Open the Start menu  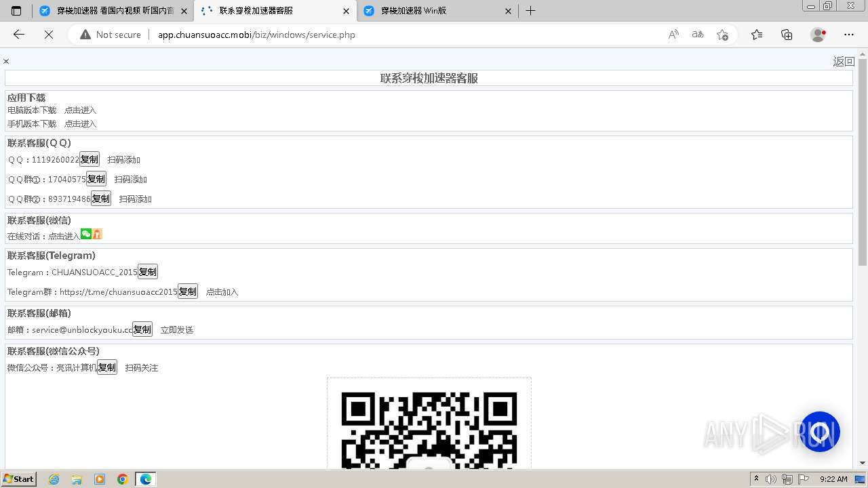click(x=19, y=479)
